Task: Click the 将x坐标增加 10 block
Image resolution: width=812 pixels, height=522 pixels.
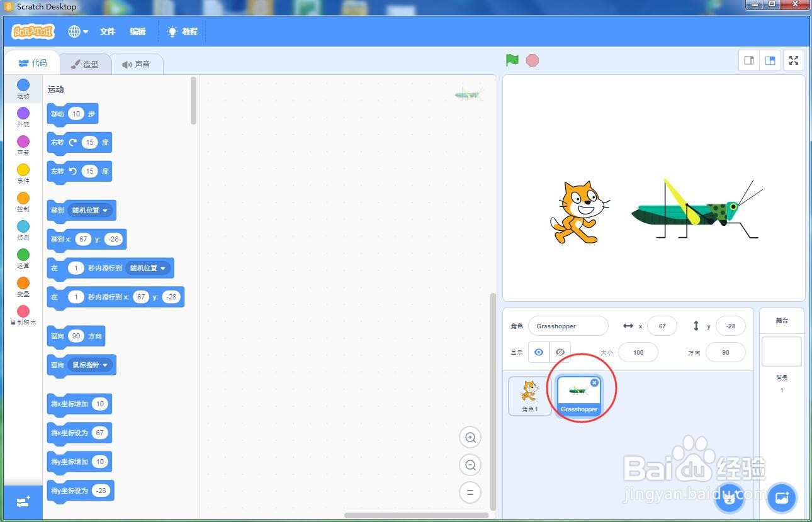Action: pyautogui.click(x=79, y=404)
